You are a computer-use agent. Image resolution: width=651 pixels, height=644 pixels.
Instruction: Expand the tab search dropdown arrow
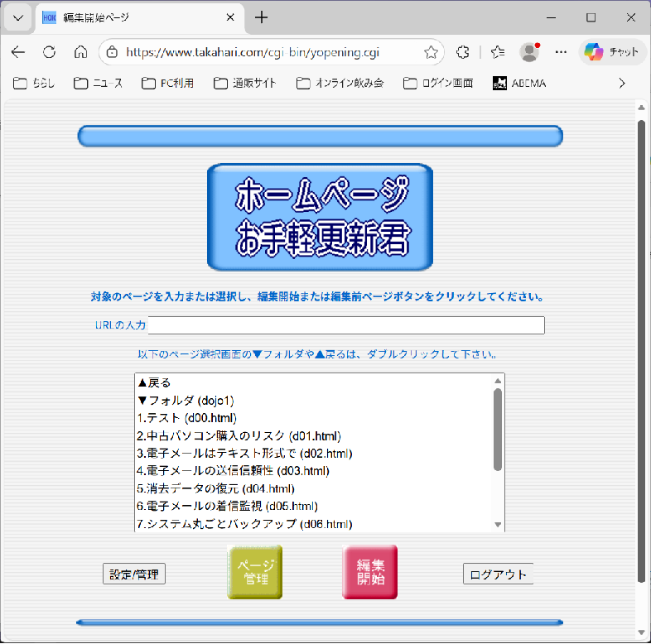pyautogui.click(x=17, y=17)
